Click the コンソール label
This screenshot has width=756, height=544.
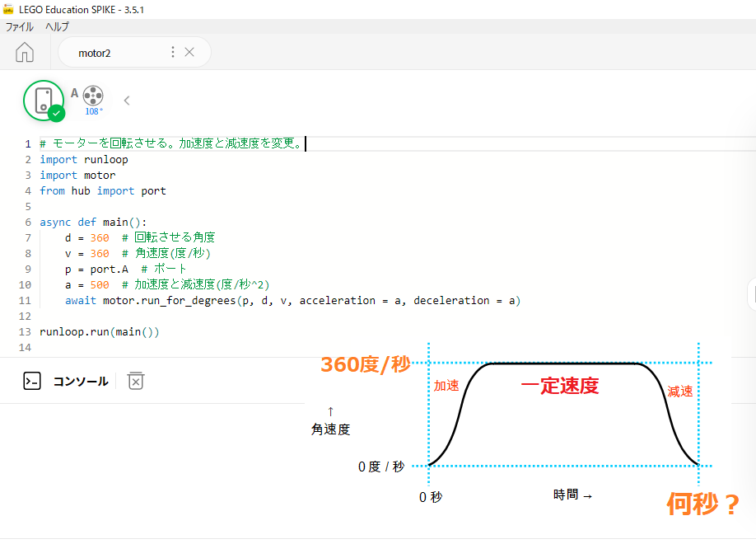click(81, 382)
